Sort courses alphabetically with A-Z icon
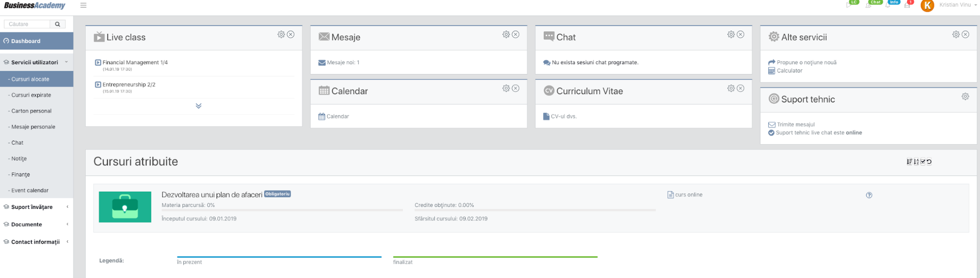 point(916,162)
